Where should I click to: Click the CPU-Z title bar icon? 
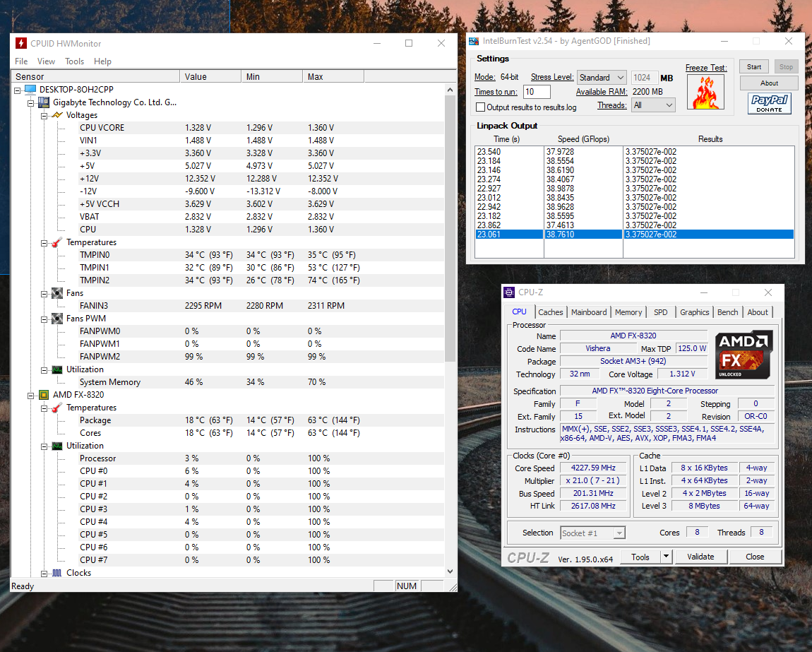tap(509, 292)
